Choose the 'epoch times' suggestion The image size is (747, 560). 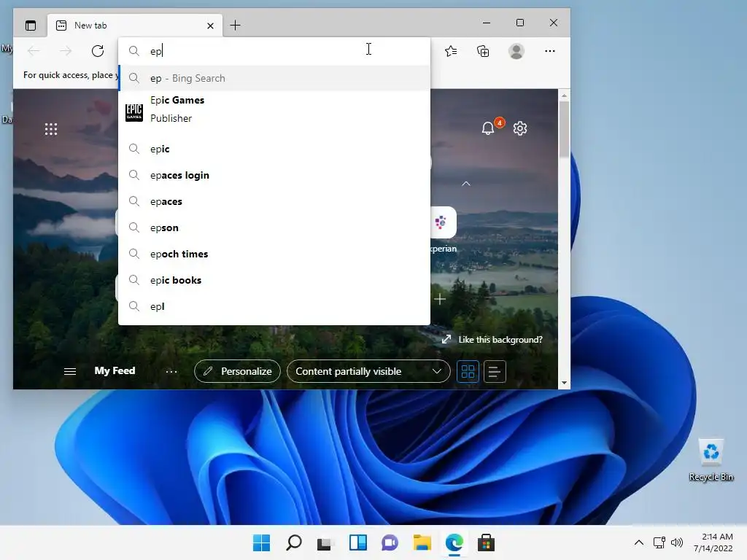[274, 254]
